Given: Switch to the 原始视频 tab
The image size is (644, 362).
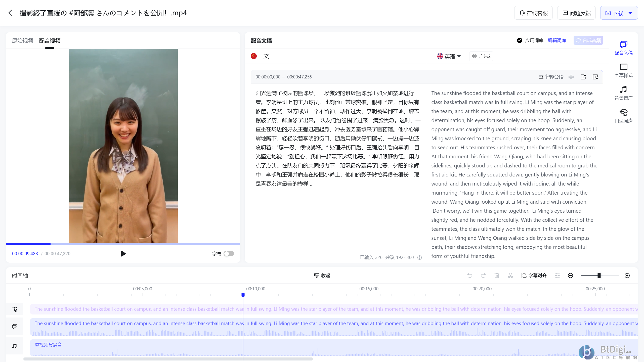Looking at the screenshot, I should pyautogui.click(x=23, y=41).
